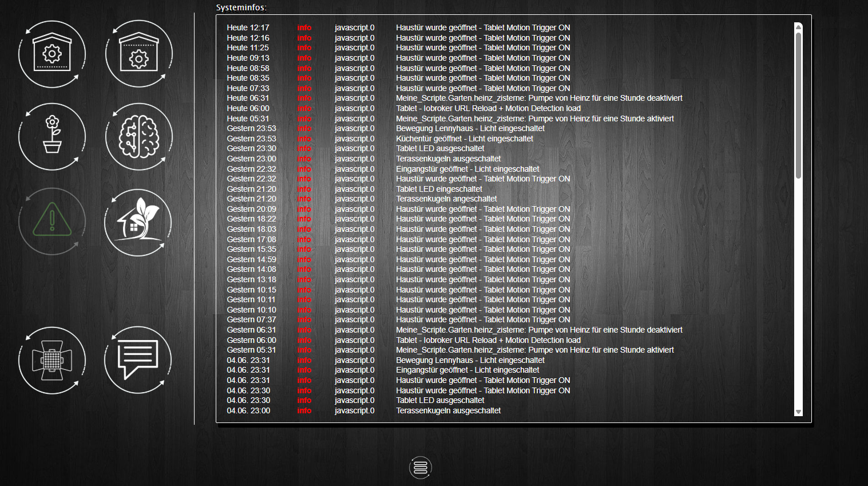Open the speech bubble messages icon
The height and width of the screenshot is (486, 868).
click(138, 360)
